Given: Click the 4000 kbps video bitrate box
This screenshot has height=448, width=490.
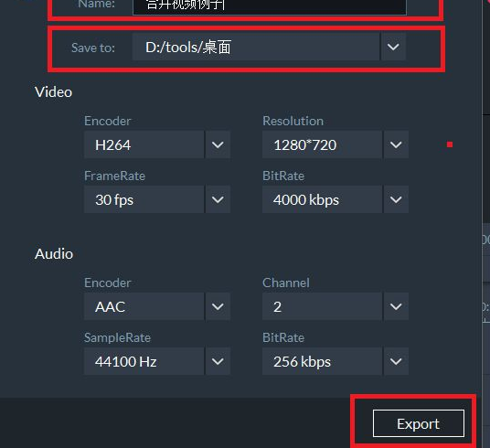Looking at the screenshot, I should (322, 199).
